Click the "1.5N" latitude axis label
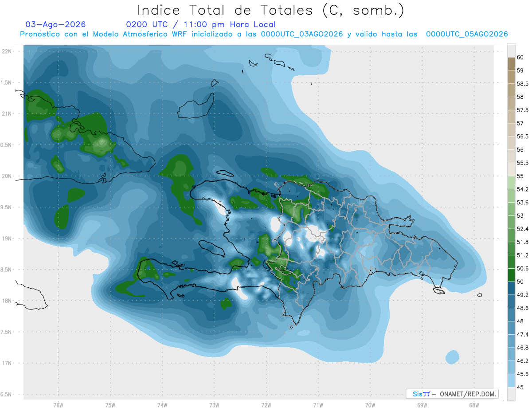This screenshot has width=532, height=411. pyautogui.click(x=6, y=83)
